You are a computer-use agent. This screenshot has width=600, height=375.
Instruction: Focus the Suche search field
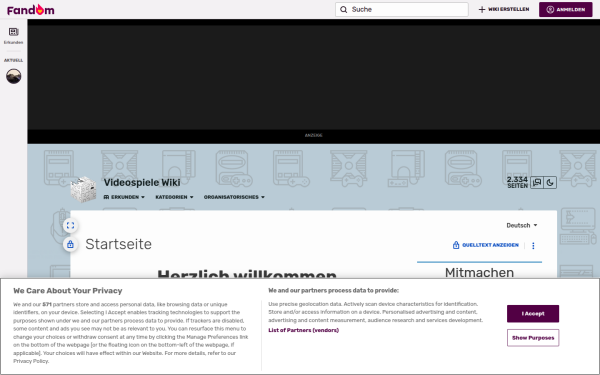coord(402,10)
